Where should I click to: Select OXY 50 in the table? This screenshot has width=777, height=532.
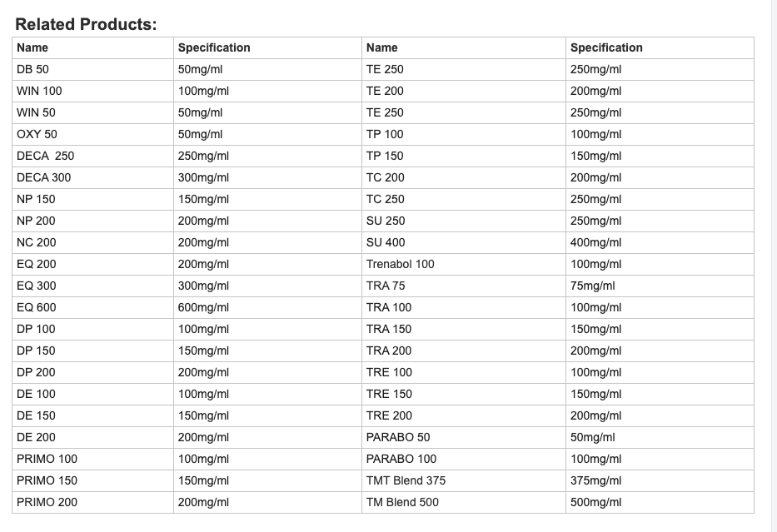pyautogui.click(x=37, y=134)
